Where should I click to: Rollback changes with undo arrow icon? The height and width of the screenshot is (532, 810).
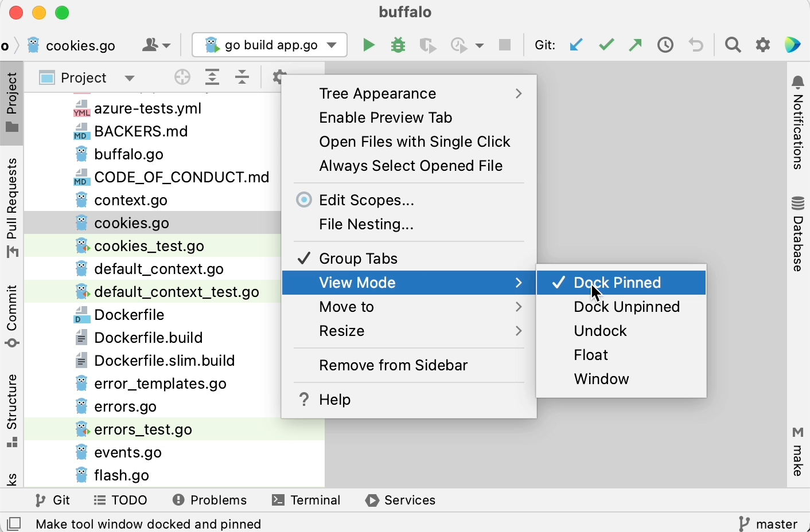point(696,45)
